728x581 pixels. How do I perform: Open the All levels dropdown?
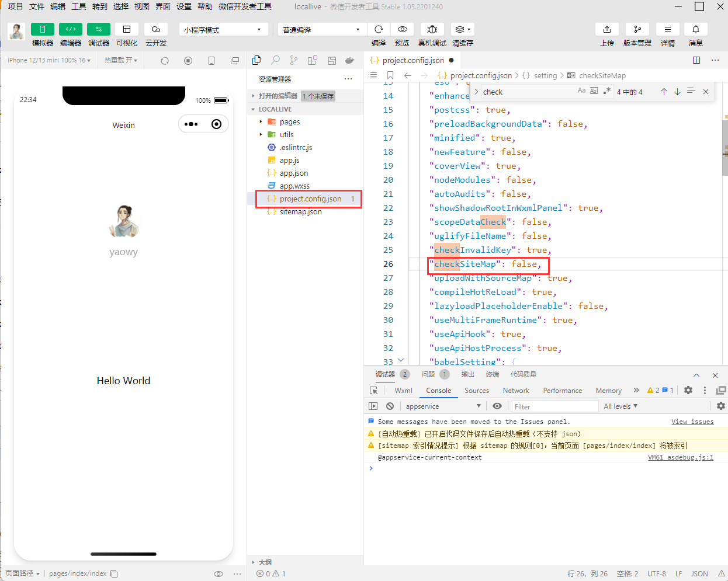point(620,406)
